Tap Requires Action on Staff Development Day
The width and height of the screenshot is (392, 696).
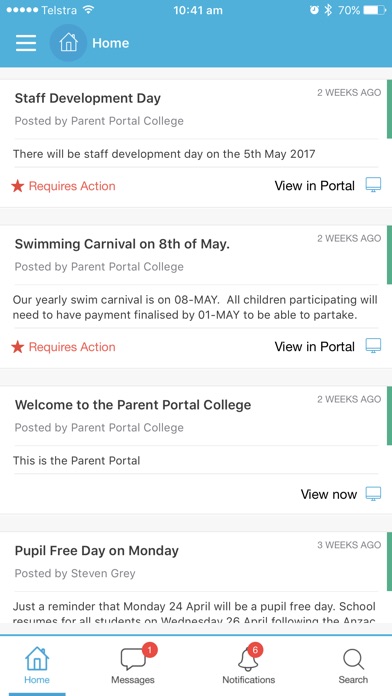tap(72, 186)
